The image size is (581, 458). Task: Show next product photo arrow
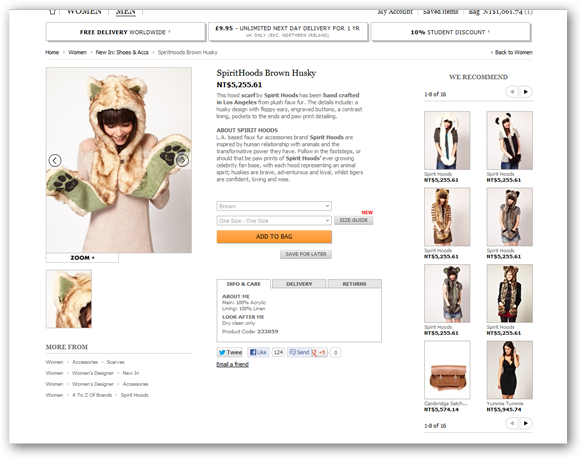coord(182,160)
